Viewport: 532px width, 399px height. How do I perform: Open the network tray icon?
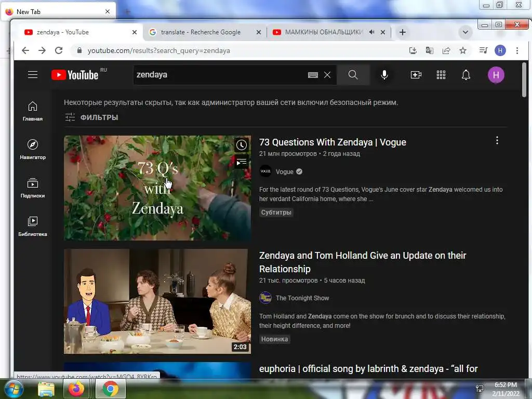click(x=480, y=389)
